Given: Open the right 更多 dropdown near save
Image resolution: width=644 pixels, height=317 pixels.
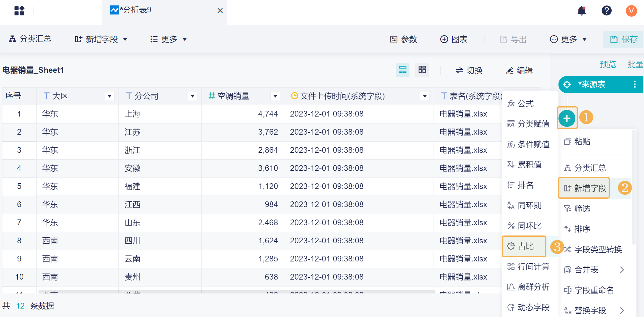Looking at the screenshot, I should pos(568,39).
